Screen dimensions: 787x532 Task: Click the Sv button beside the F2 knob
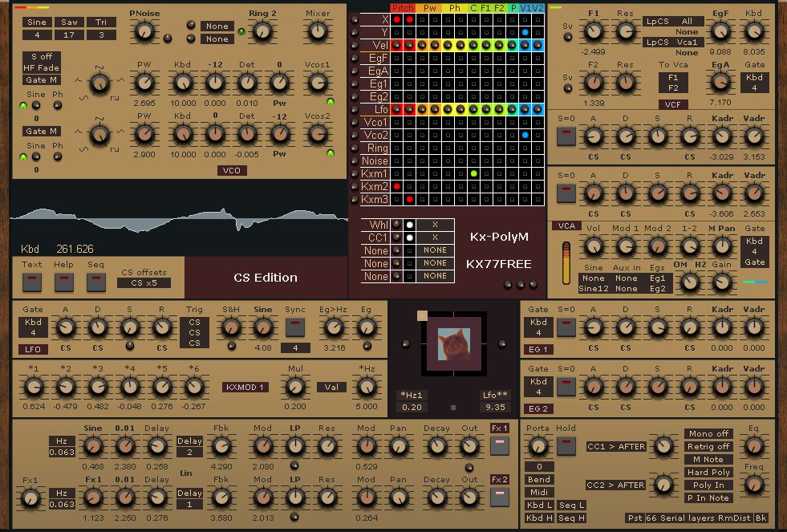coord(568,88)
